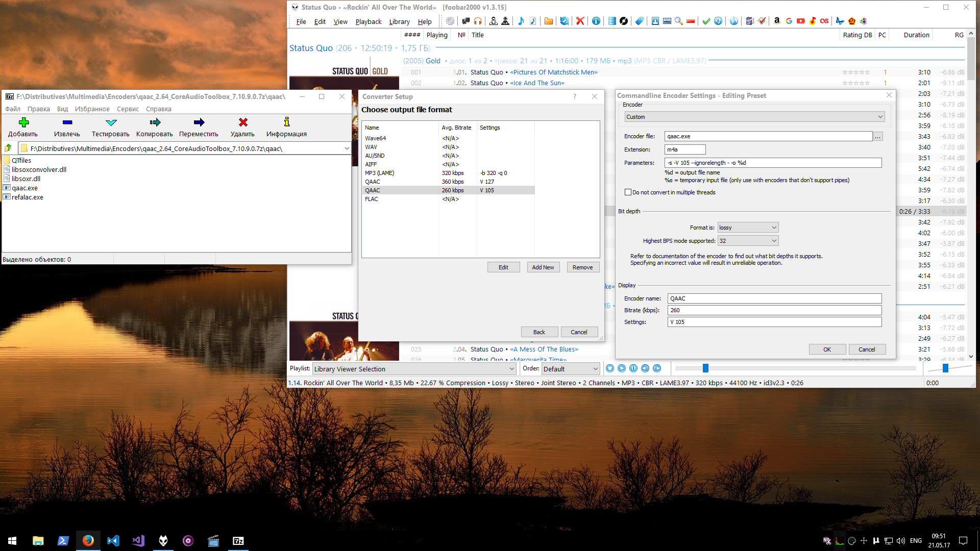
Task: Click Edit button in Converter Setup
Action: [x=503, y=267]
